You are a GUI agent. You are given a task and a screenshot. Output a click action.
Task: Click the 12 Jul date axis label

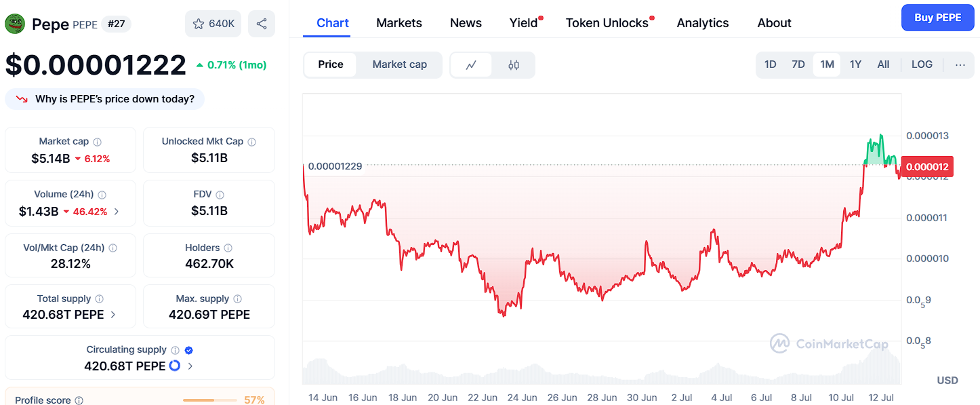click(x=881, y=398)
